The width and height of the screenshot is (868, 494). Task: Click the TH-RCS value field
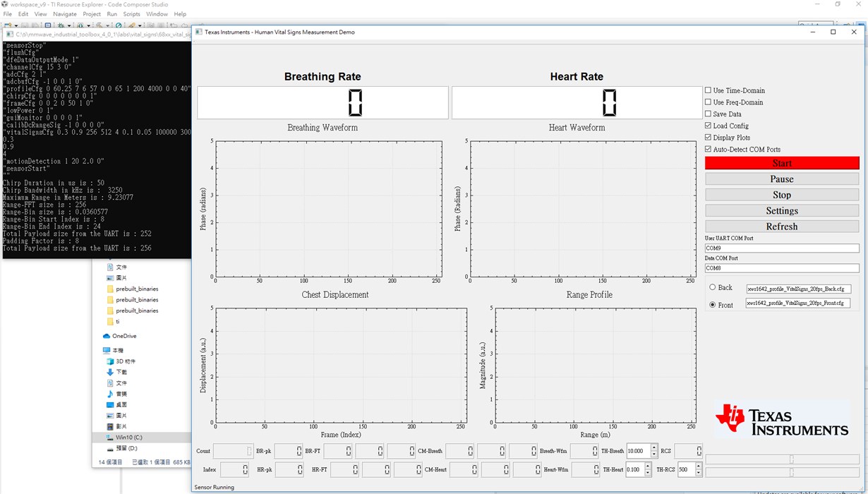coord(686,469)
